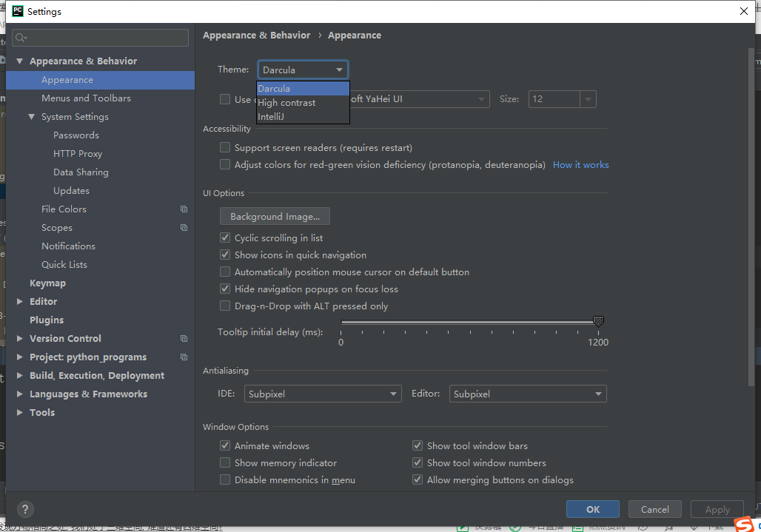
Task: Enable Adjust colors for red-green vision deficiency
Action: point(225,164)
